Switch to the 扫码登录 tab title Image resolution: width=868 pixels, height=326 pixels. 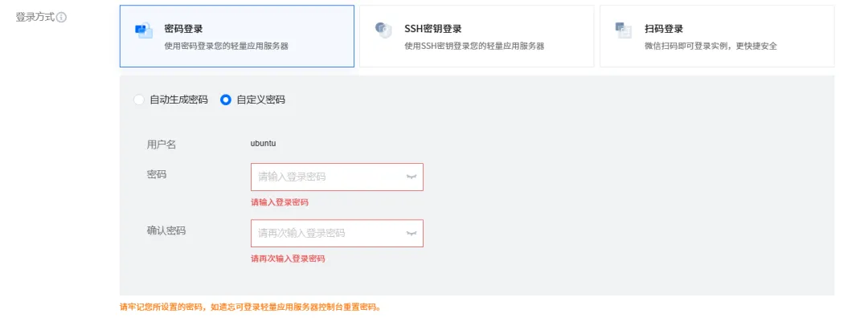pyautogui.click(x=664, y=29)
